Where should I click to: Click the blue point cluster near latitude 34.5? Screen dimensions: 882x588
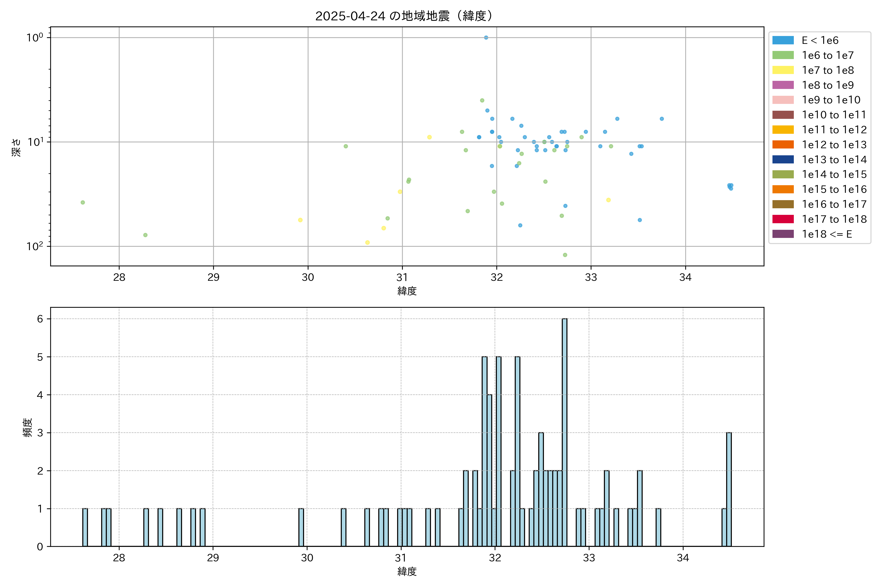point(730,186)
